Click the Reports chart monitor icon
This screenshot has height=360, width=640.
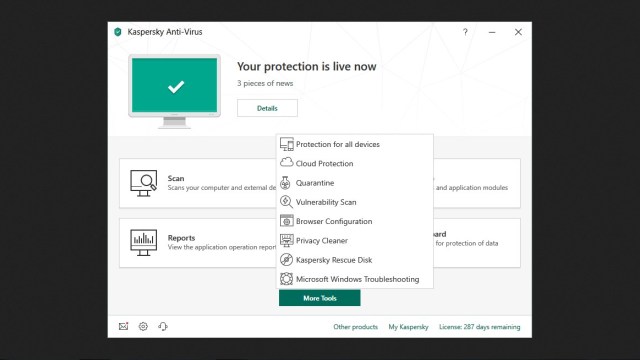coord(144,242)
